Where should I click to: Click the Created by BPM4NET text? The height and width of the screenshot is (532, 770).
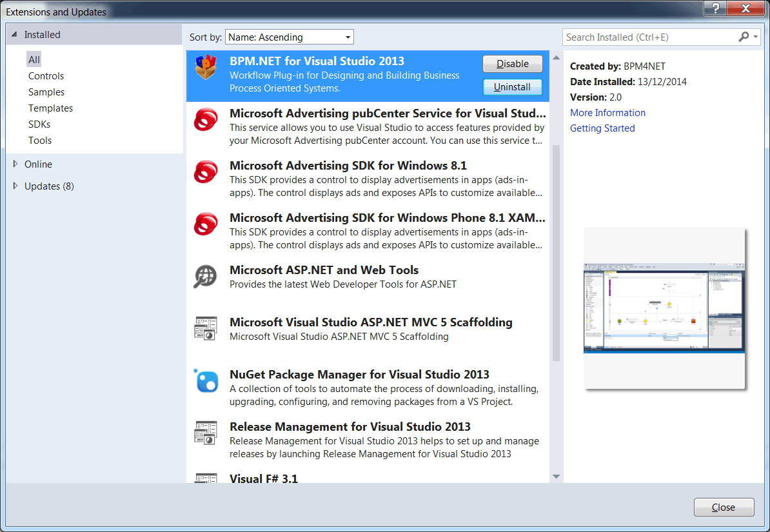(618, 66)
